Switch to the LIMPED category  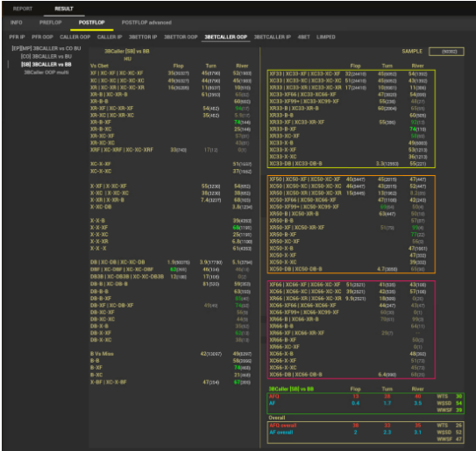tap(326, 37)
